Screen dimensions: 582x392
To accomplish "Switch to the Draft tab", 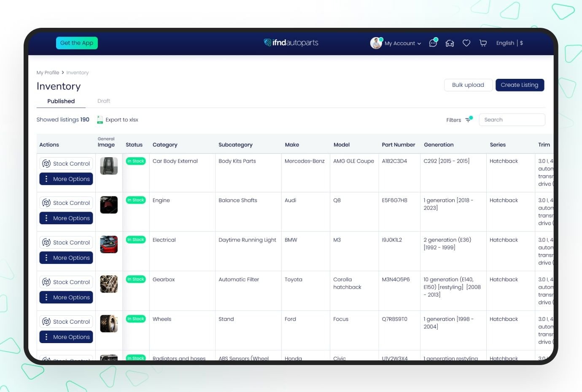I will pos(104,101).
